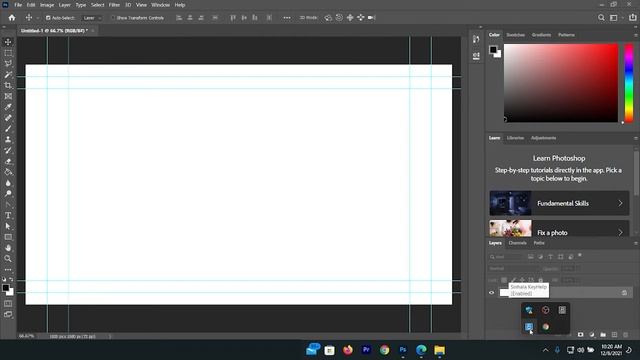
Task: Click the create new layer icon
Action: (615, 335)
